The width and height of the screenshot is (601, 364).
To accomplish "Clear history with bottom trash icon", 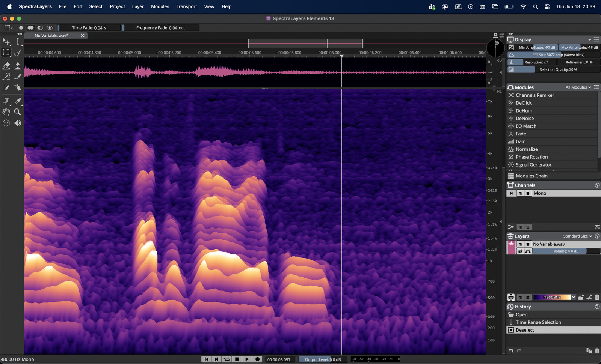I will [x=597, y=351].
